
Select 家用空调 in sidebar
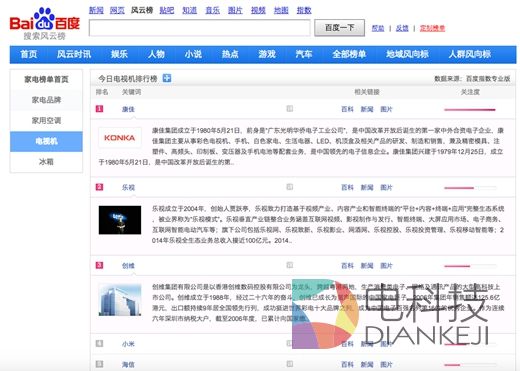46,120
